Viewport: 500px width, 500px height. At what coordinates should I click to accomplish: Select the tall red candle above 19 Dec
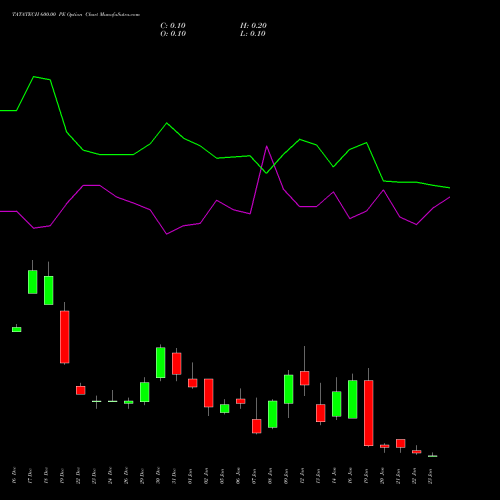click(65, 337)
